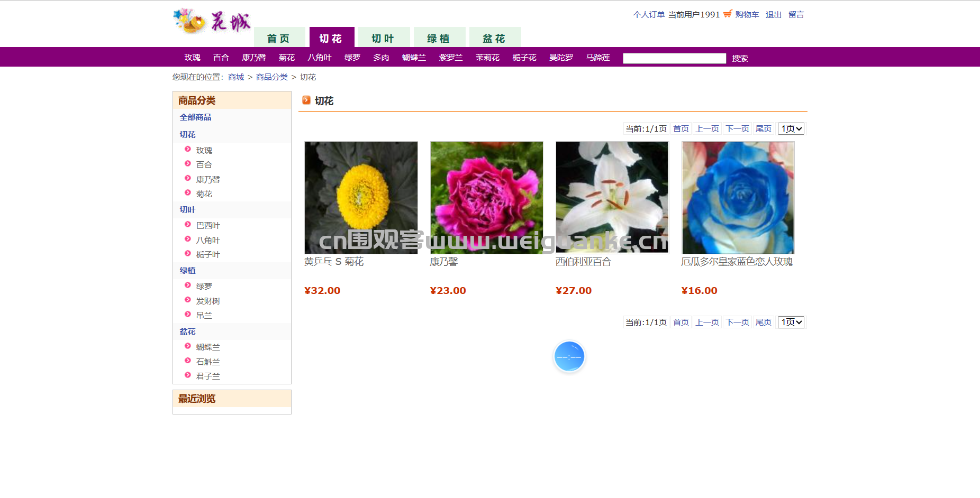This screenshot has height=498, width=980.
Task: Click the 花城 site logo
Action: [x=212, y=21]
